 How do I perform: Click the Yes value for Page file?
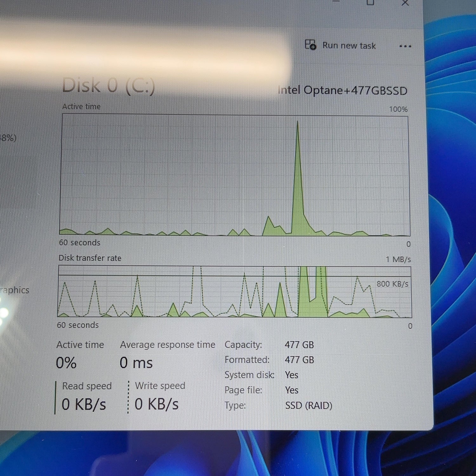[292, 390]
